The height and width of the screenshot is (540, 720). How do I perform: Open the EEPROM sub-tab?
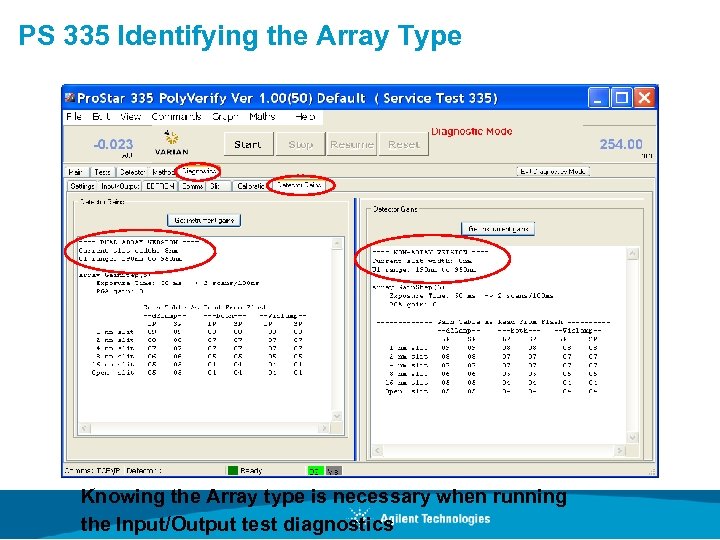point(160,186)
